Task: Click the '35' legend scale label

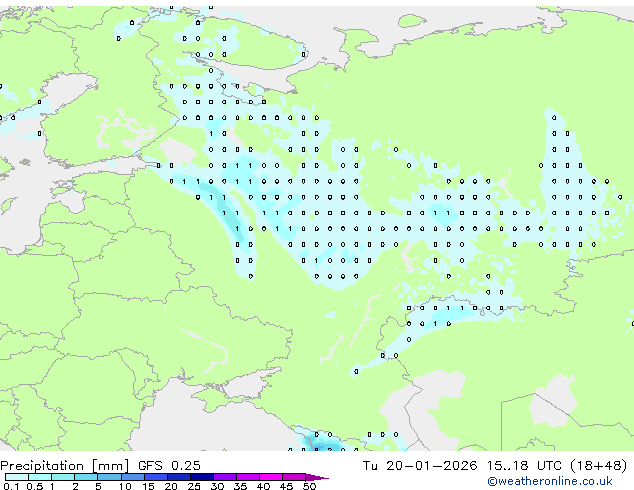Action: [x=240, y=486]
